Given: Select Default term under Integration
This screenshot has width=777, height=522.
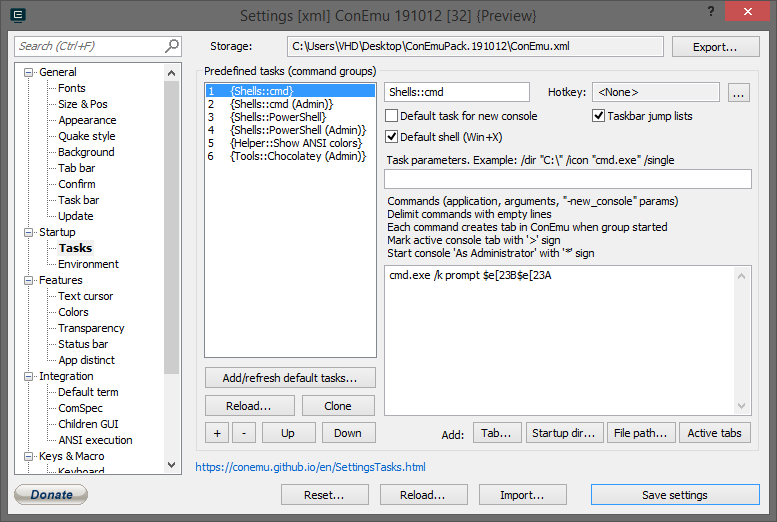Looking at the screenshot, I should click(88, 393).
